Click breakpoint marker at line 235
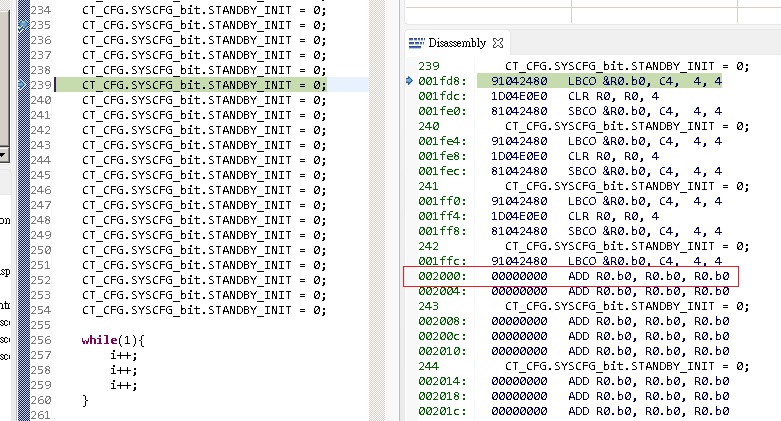This screenshot has width=781, height=421. point(22,25)
